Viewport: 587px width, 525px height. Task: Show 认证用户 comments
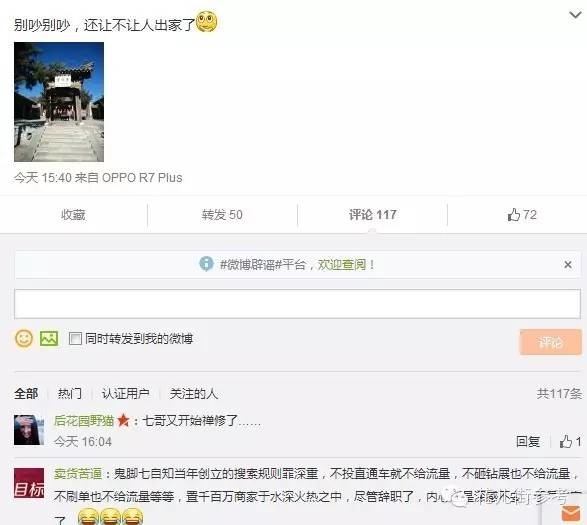pyautogui.click(x=125, y=394)
